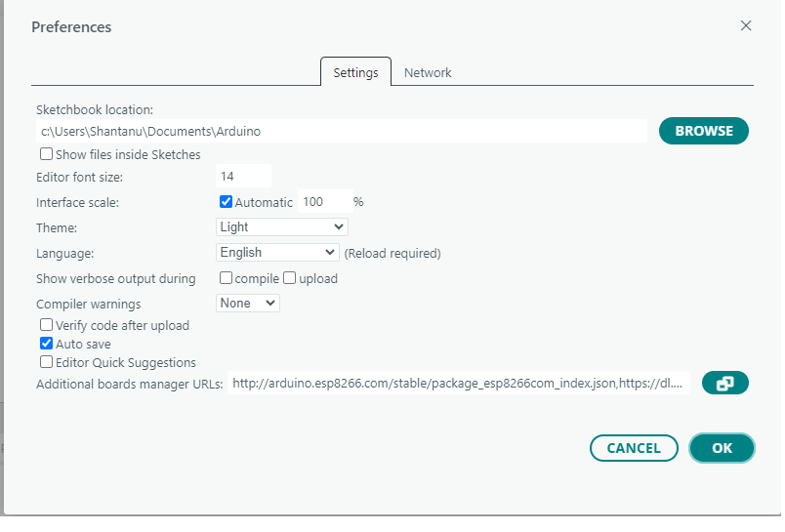Click the Editor font size field
This screenshot has height=532, width=785.
coord(243,176)
